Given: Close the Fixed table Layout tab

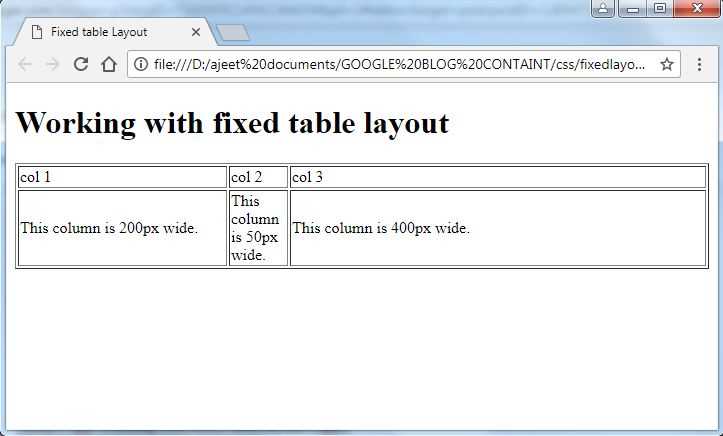Looking at the screenshot, I should [196, 32].
